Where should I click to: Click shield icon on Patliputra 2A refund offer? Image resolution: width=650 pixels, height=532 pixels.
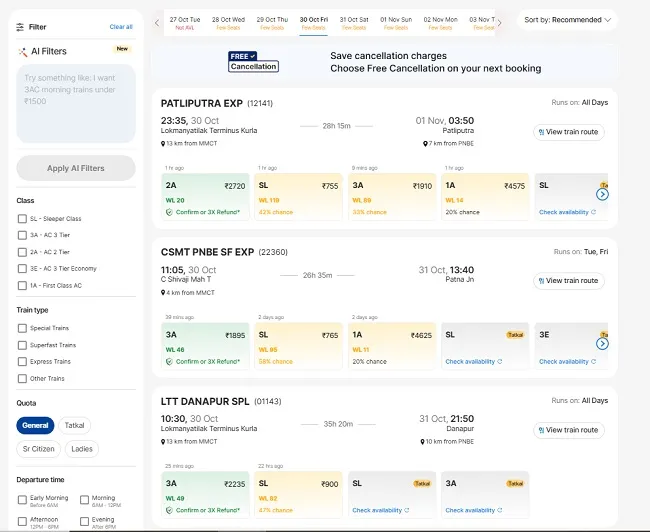point(169,212)
